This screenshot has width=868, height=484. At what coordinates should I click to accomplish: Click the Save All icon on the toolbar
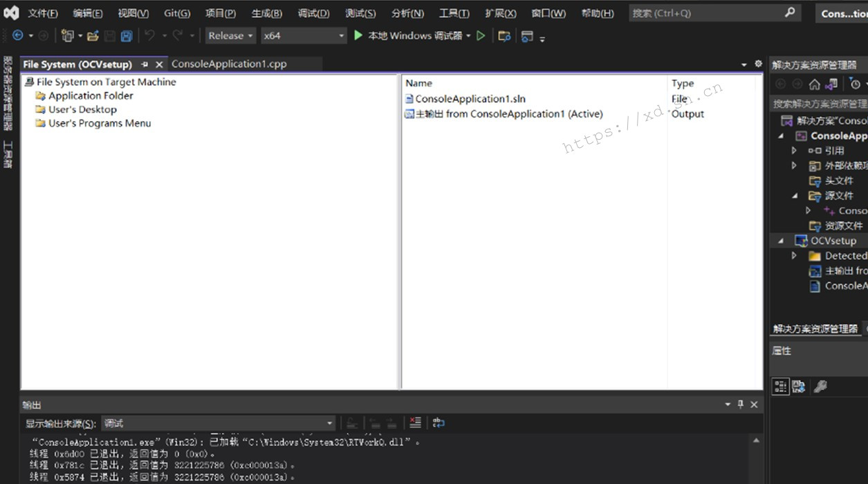(125, 35)
